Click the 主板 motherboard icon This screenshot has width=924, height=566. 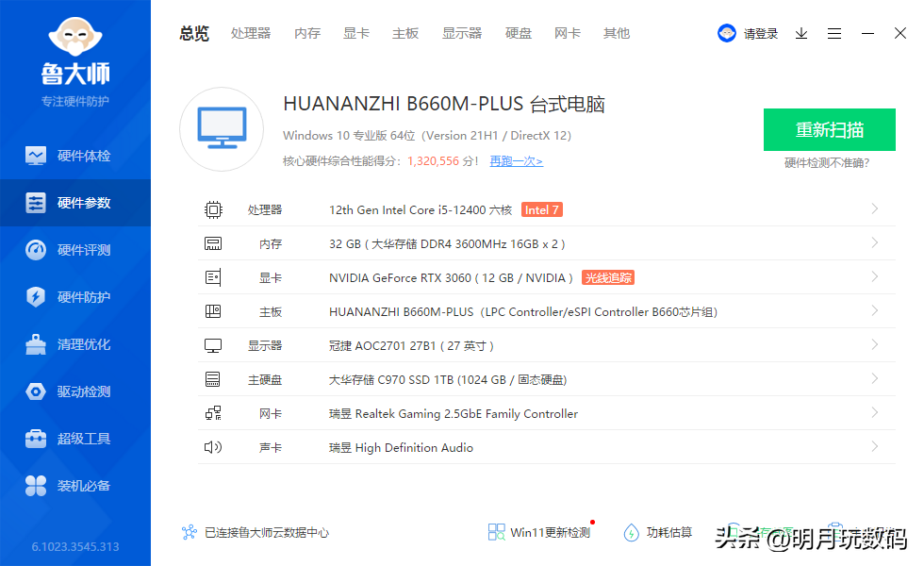click(213, 311)
